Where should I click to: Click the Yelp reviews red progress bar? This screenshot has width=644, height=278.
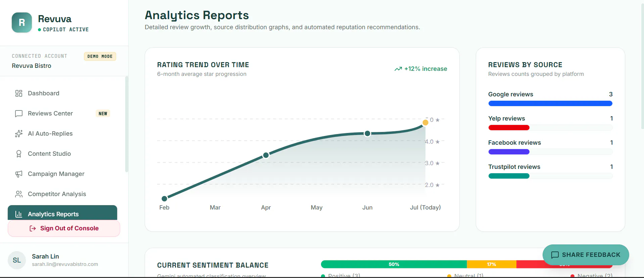[509, 128]
